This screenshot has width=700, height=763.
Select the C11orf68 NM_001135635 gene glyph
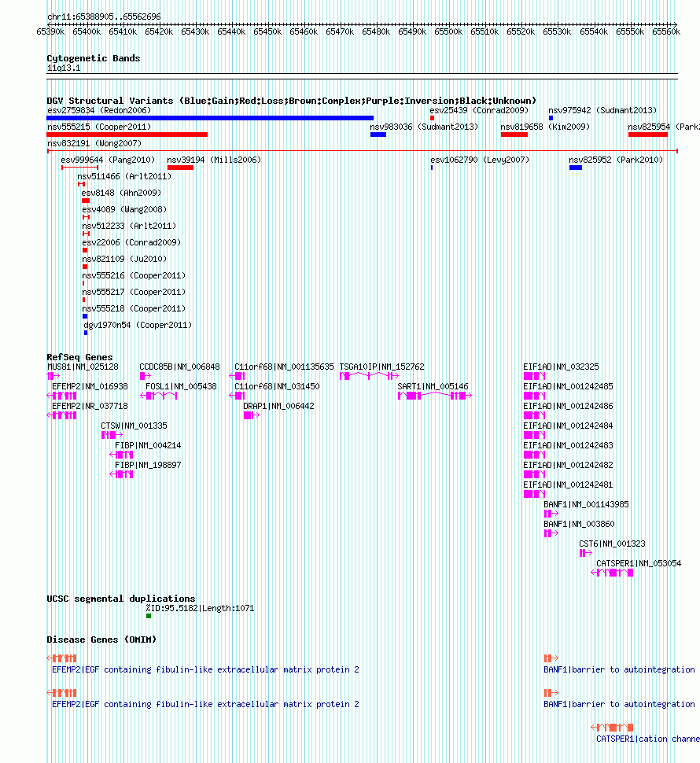point(237,376)
